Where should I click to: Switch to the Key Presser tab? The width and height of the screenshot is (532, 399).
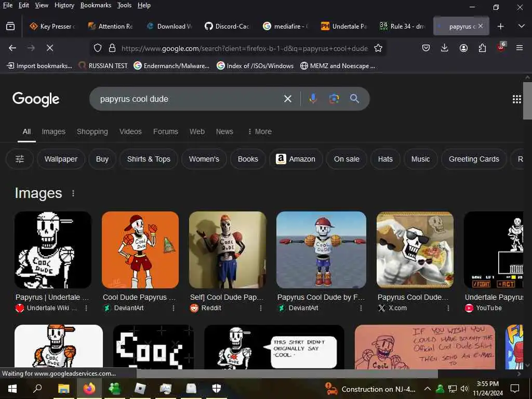pyautogui.click(x=52, y=26)
